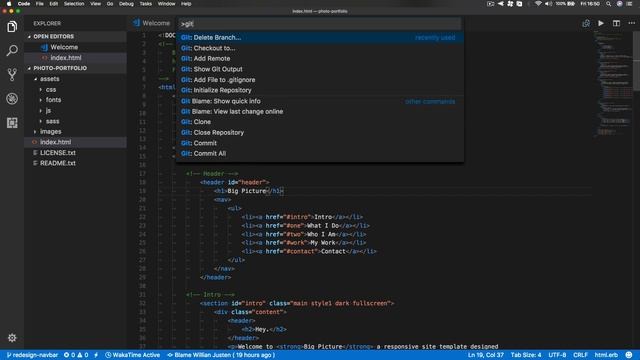Click the command palette input field
This screenshot has height=360, width=640.
click(320, 24)
